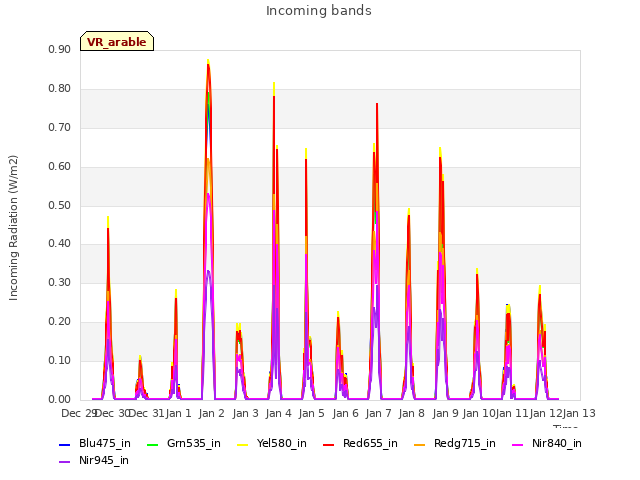Click the 0.60 y-axis tick label
The height and width of the screenshot is (480, 640).
[x=60, y=167]
